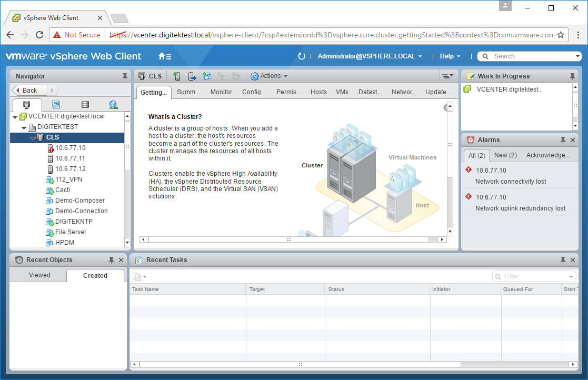The width and height of the screenshot is (588, 380).
Task: Open the Actions dropdown menu
Action: pyautogui.click(x=269, y=76)
